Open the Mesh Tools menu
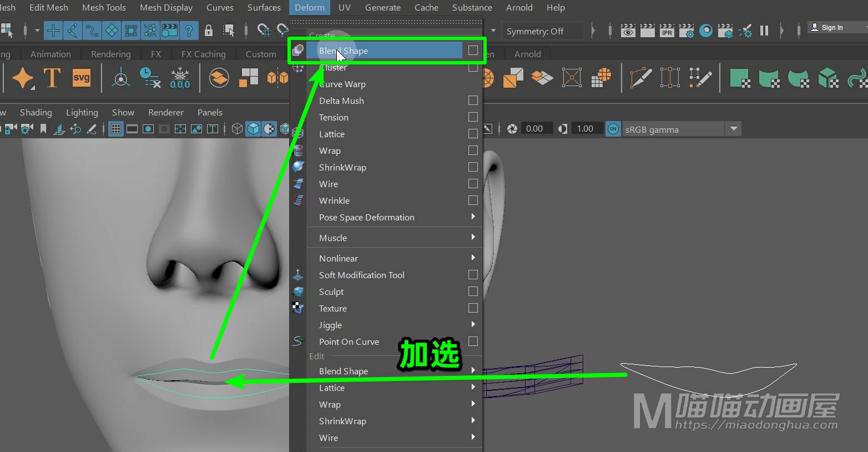 click(x=104, y=7)
